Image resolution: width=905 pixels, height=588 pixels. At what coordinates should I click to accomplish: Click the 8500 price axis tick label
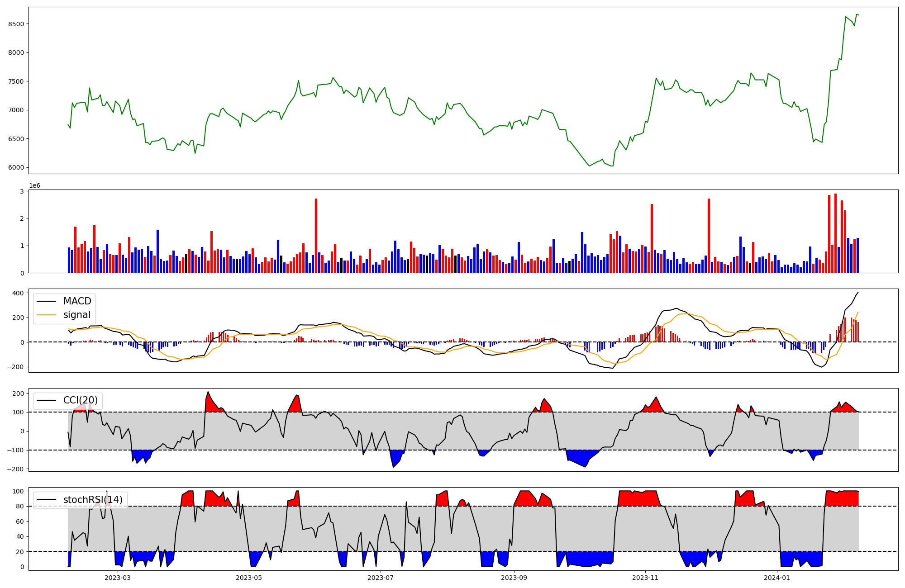pyautogui.click(x=16, y=24)
